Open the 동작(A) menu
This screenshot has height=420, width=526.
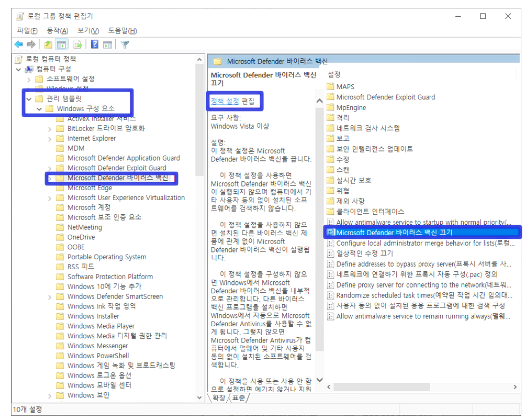(58, 30)
